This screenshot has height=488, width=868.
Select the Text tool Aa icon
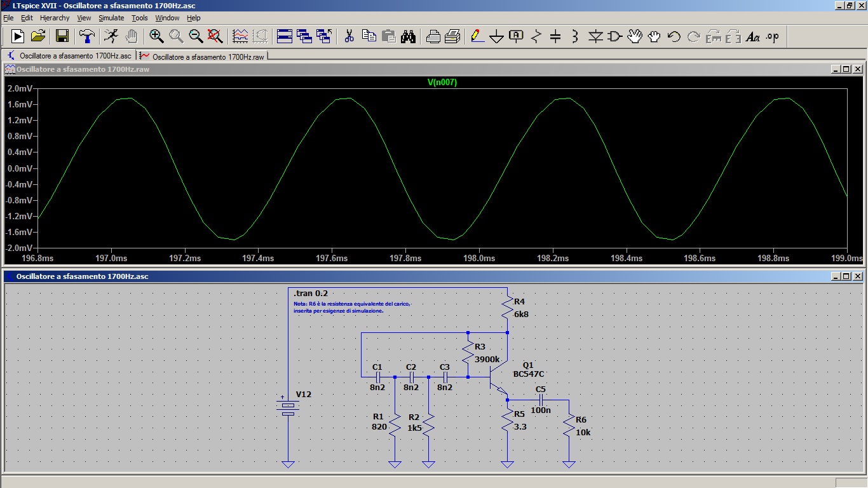(753, 36)
